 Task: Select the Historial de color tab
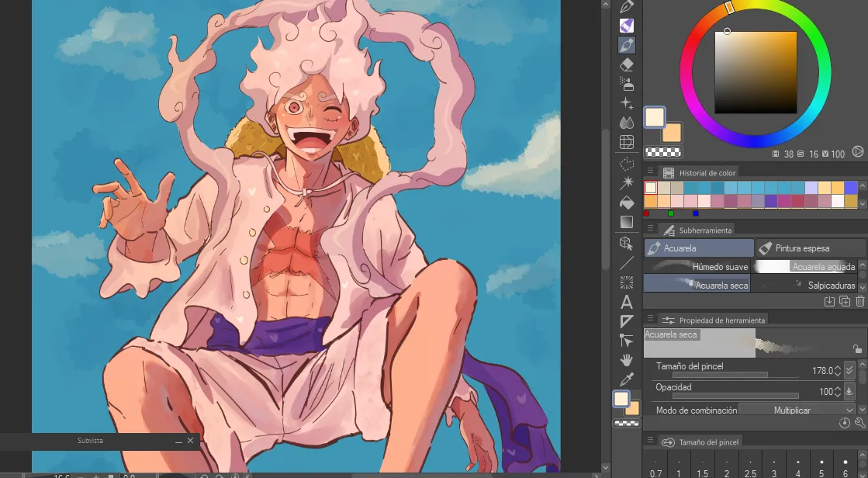pyautogui.click(x=700, y=173)
